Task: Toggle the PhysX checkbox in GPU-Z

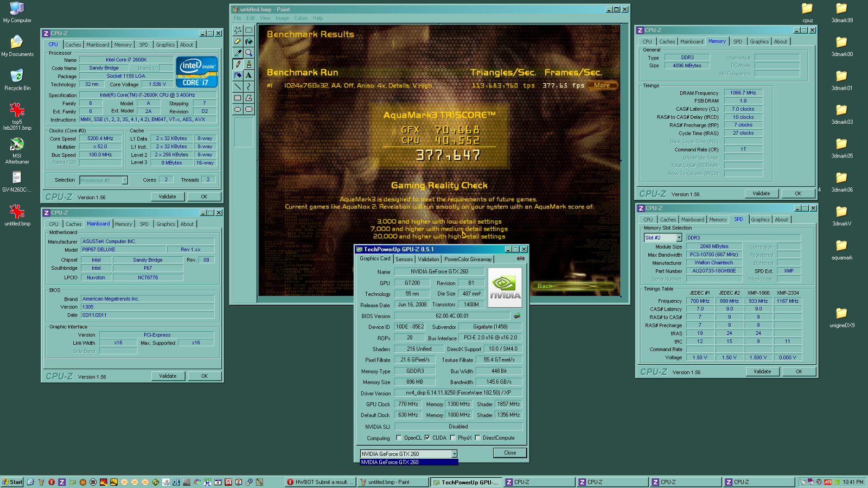Action: [x=452, y=438]
